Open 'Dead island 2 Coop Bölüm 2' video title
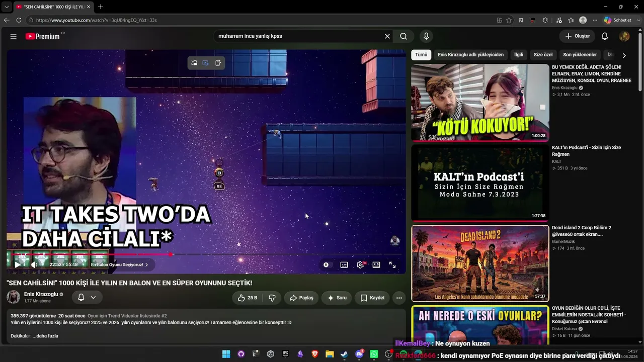Image resolution: width=644 pixels, height=362 pixels. pos(582,231)
